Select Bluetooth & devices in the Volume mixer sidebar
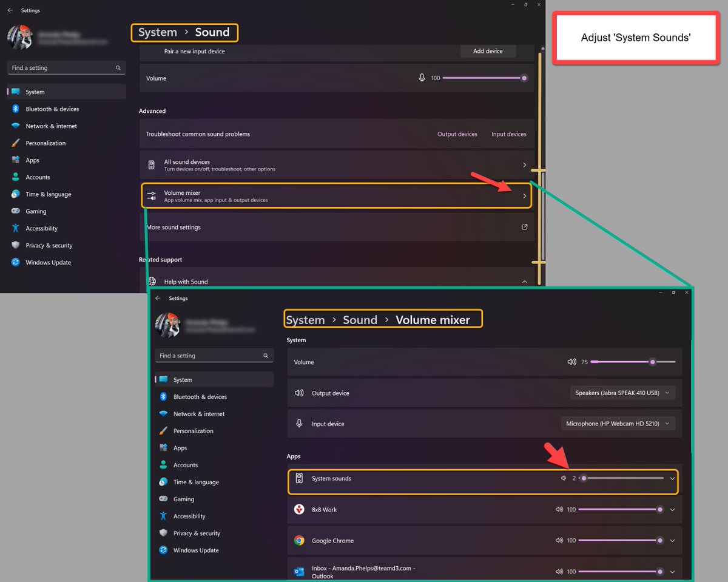The height and width of the screenshot is (582, 728). point(214,397)
